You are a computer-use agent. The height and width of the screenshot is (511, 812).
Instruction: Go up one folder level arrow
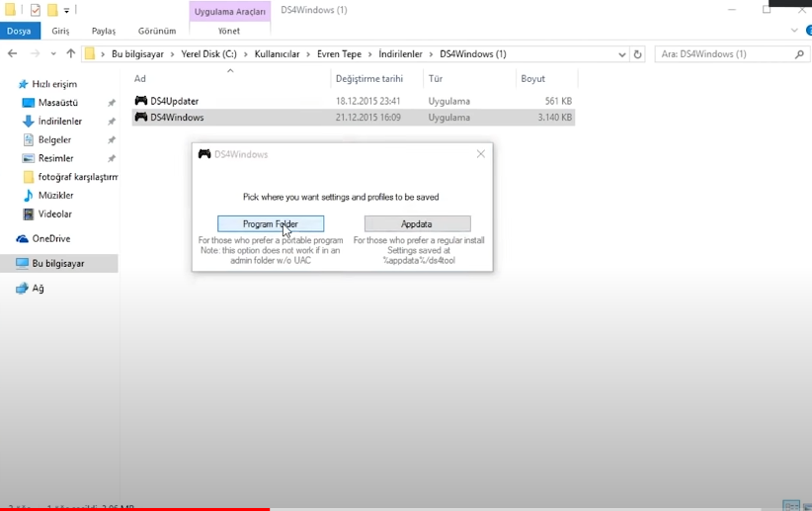71,53
